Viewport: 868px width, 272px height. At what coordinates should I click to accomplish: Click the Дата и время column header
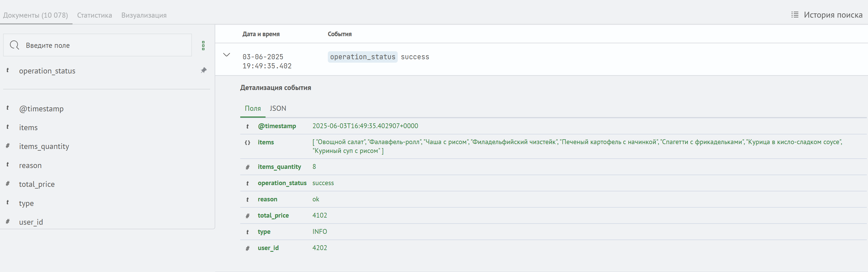261,34
